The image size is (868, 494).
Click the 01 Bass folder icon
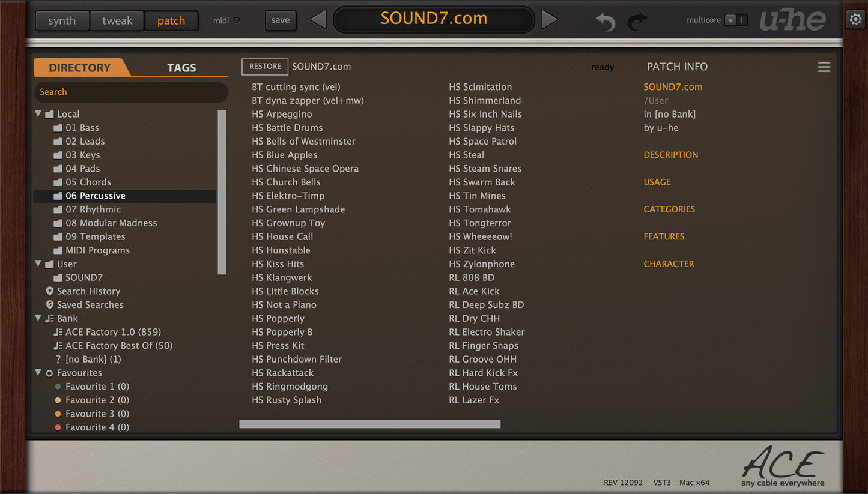[x=58, y=128]
